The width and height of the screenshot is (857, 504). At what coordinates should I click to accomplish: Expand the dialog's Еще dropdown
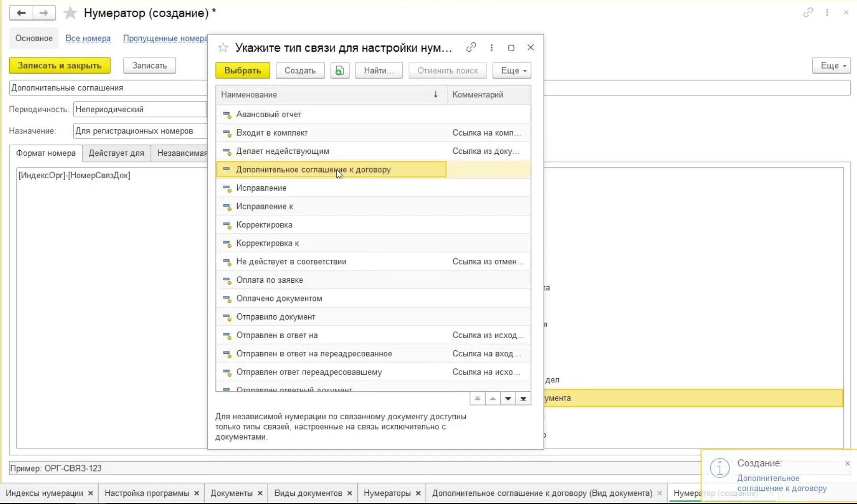click(x=512, y=71)
